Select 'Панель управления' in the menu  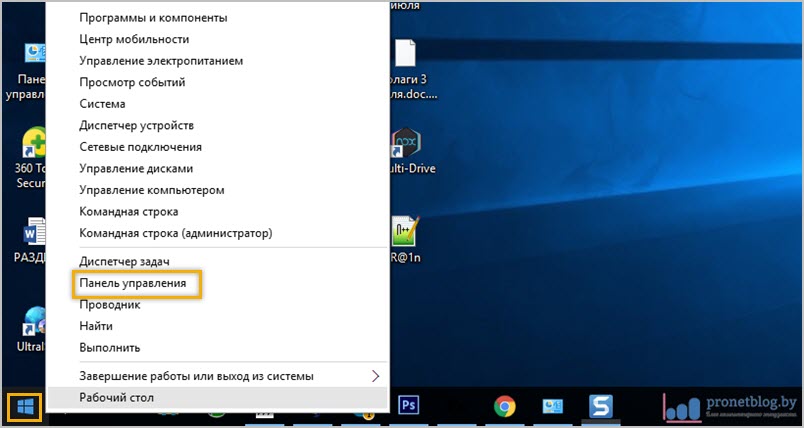click(133, 284)
